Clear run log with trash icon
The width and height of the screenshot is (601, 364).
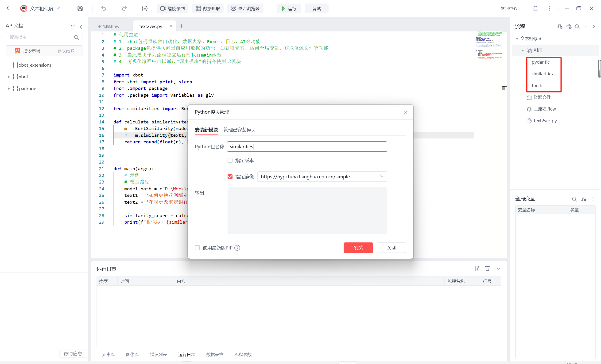pos(487,268)
